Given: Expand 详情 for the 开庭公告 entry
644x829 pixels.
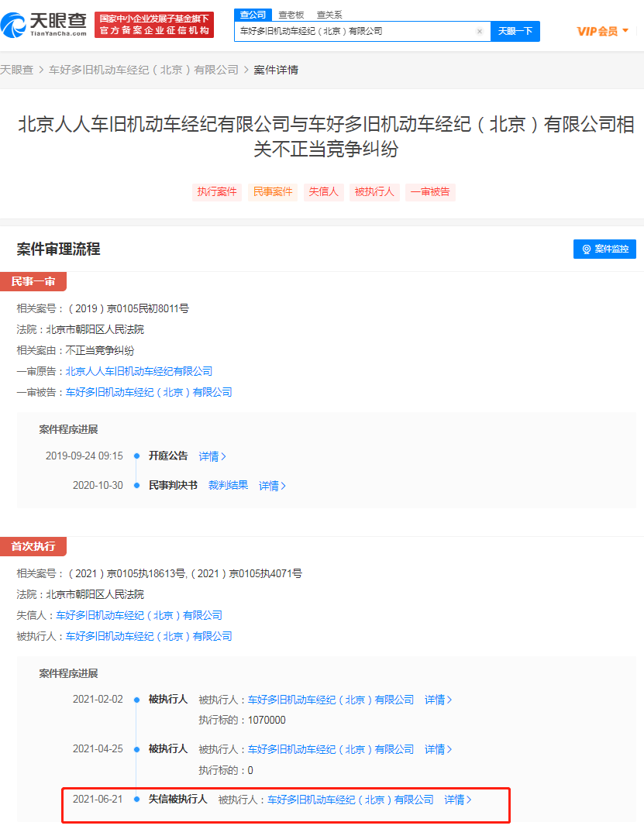Looking at the screenshot, I should [212, 456].
